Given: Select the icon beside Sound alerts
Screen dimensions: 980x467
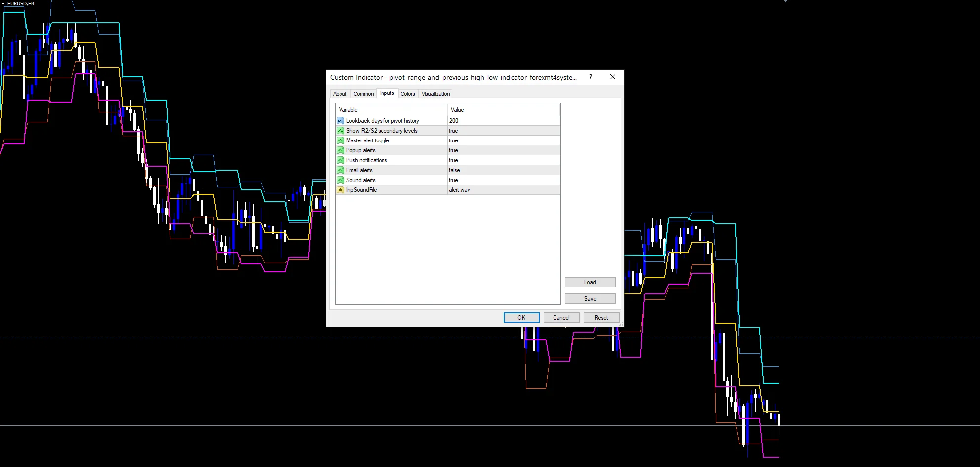Looking at the screenshot, I should point(340,180).
